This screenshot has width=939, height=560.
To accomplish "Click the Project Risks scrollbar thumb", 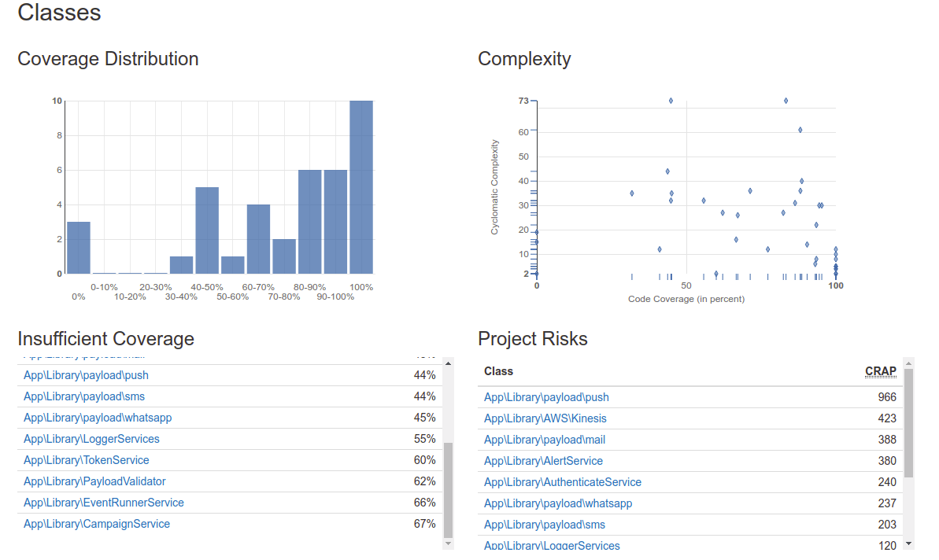I will click(x=908, y=423).
